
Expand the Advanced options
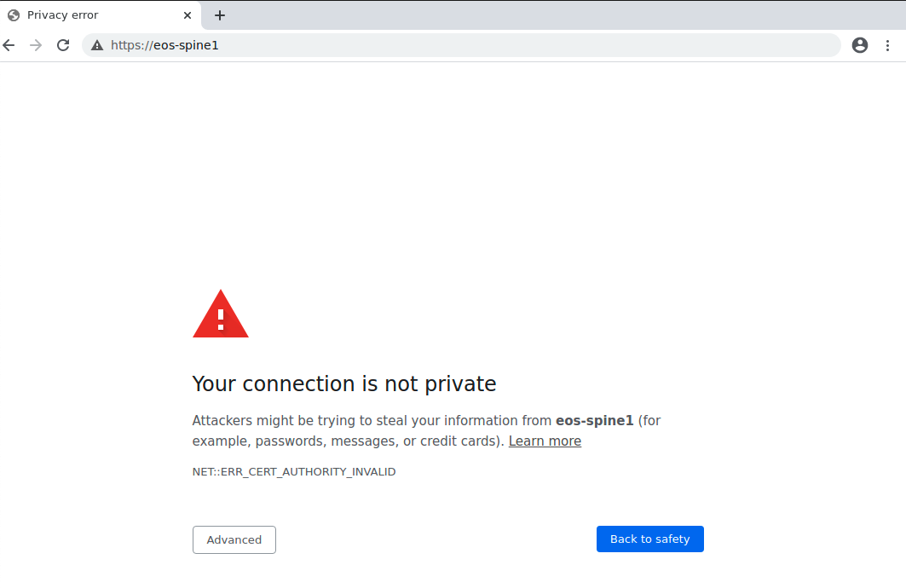pos(234,539)
